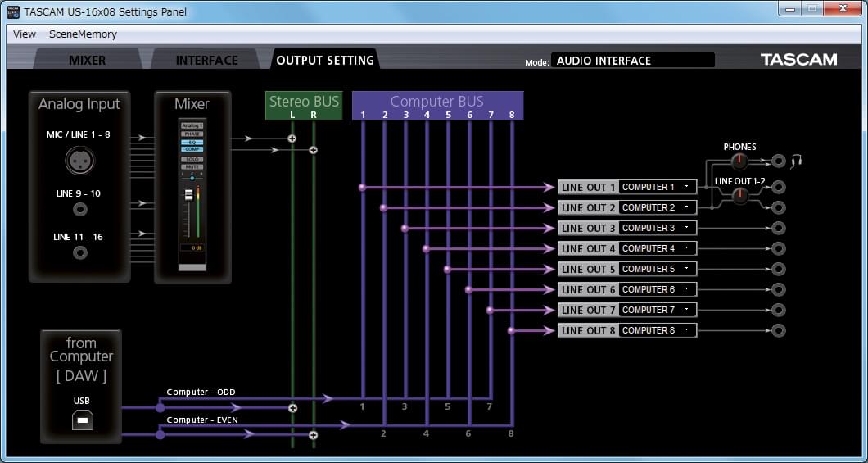Viewport: 868px width, 463px height.
Task: Open LINE OUT 1 source dropdown
Action: point(657,187)
